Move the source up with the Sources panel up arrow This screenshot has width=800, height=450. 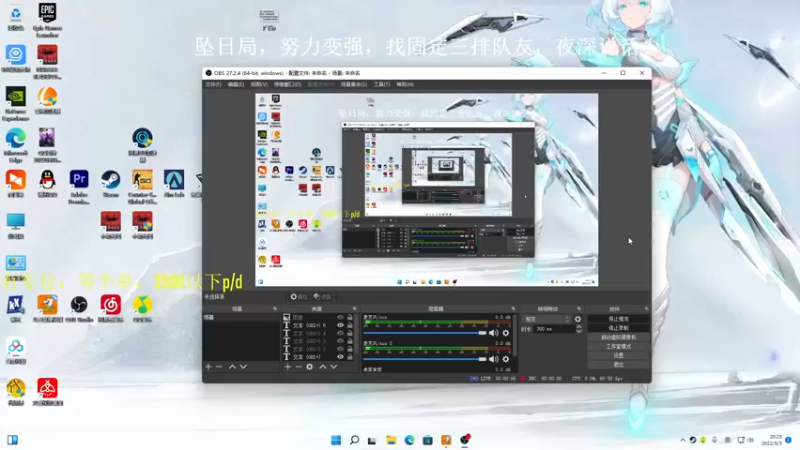tap(322, 367)
